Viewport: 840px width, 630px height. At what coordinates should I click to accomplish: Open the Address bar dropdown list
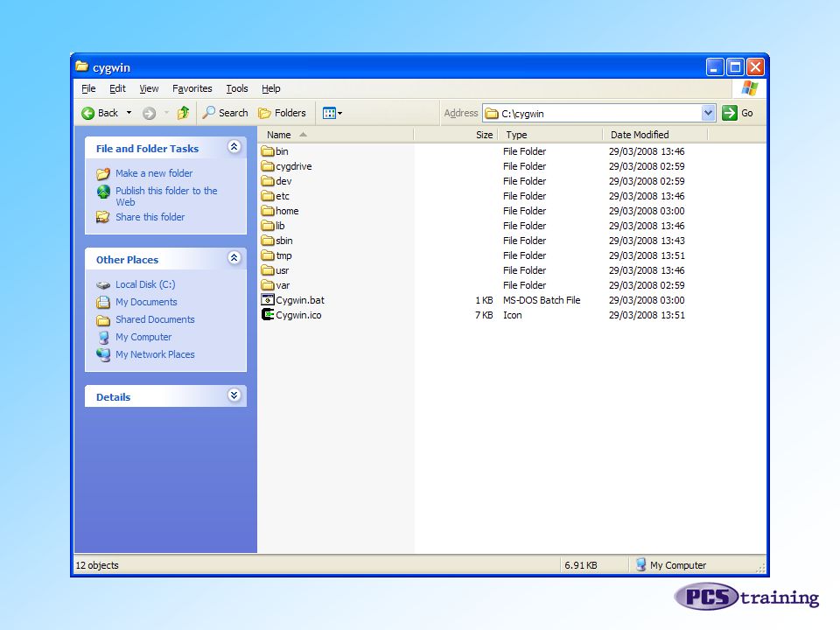(708, 113)
